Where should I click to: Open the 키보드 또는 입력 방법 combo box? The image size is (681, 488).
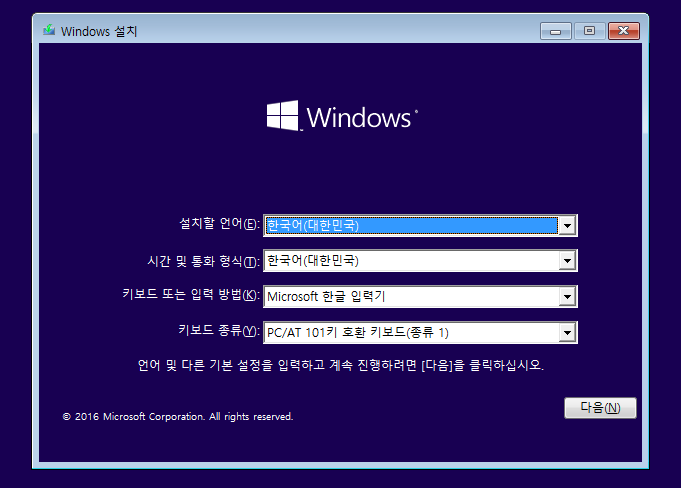[x=420, y=297]
